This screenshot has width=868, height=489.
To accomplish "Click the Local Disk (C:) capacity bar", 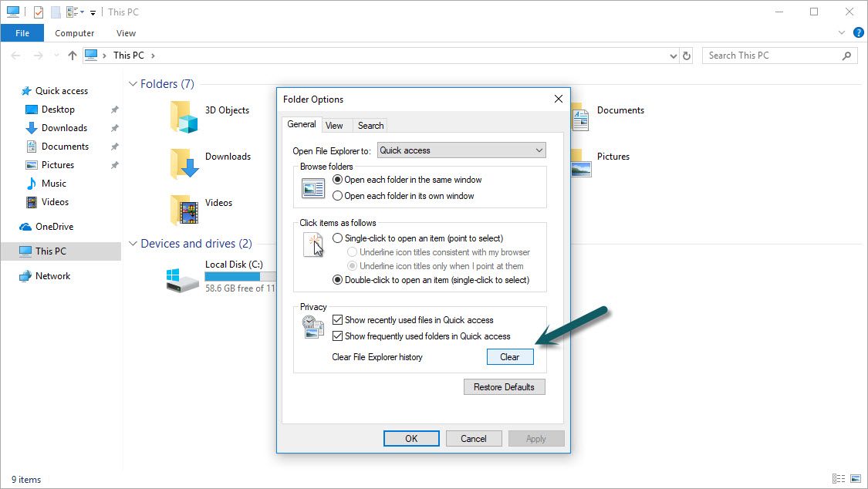I will point(240,277).
